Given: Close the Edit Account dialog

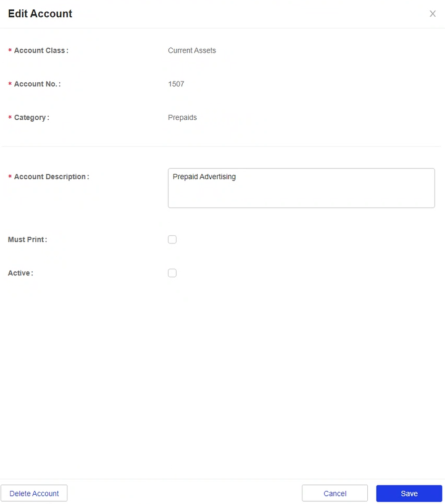Looking at the screenshot, I should click(x=433, y=14).
